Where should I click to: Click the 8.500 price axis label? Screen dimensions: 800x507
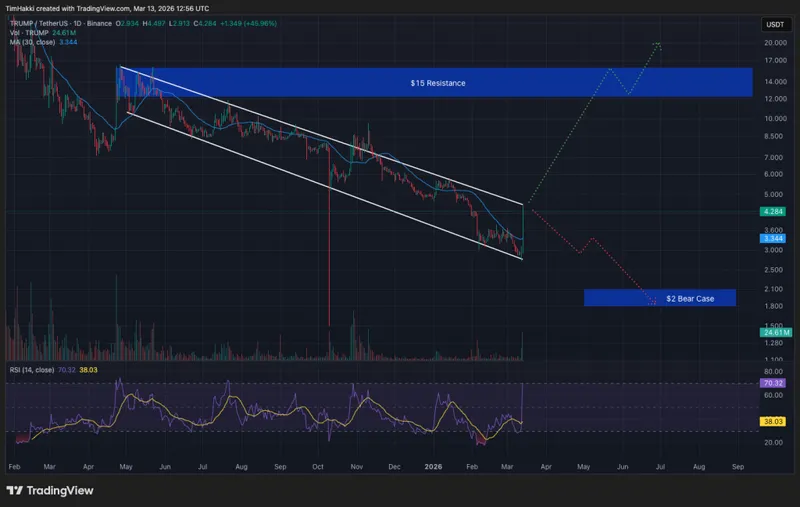coord(773,136)
